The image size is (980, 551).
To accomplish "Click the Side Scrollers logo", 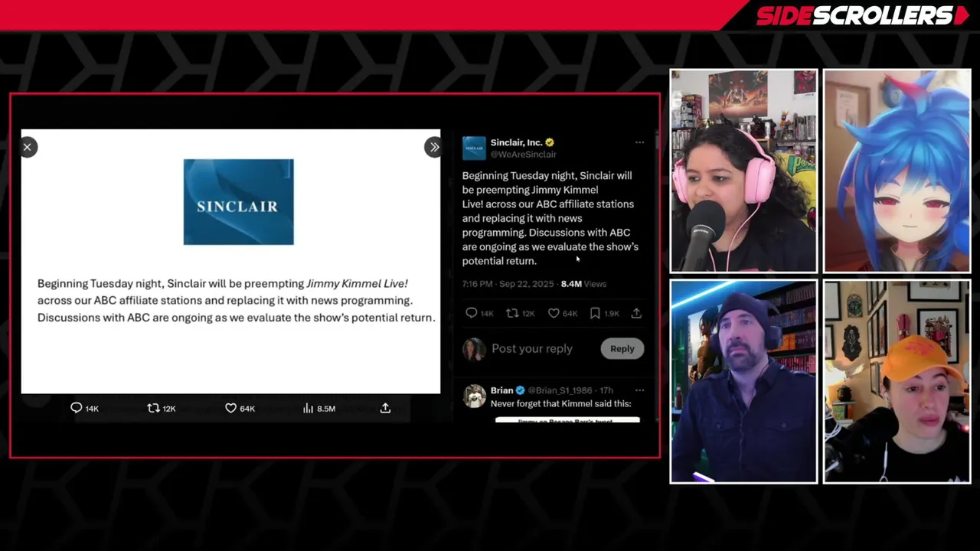I will (x=862, y=15).
